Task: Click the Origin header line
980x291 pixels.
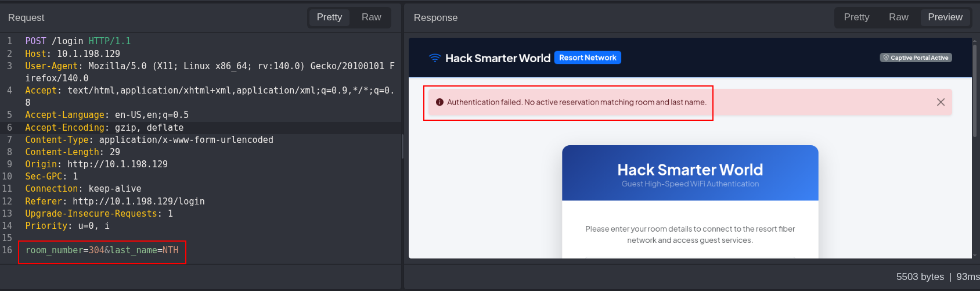Action: (96, 164)
